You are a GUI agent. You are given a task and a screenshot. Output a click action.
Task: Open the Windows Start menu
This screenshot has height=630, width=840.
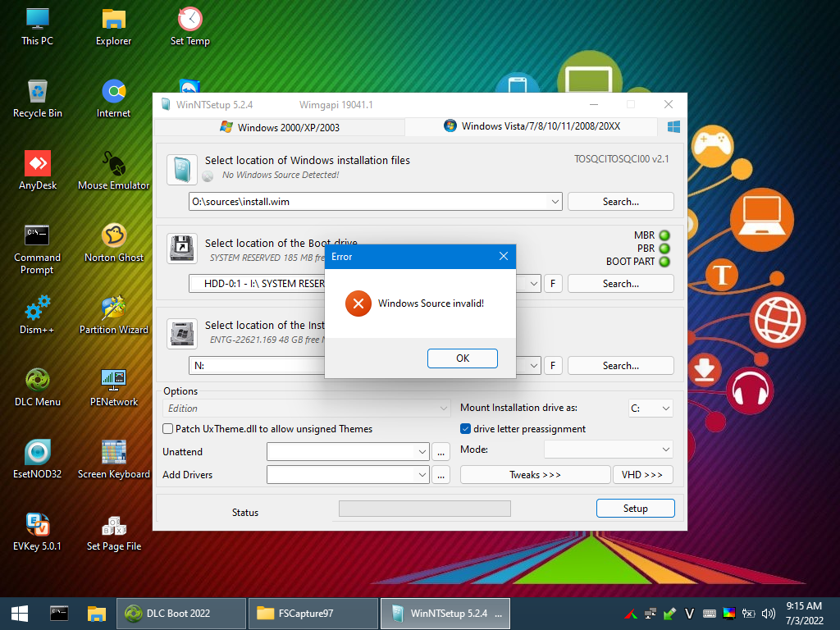click(x=20, y=614)
